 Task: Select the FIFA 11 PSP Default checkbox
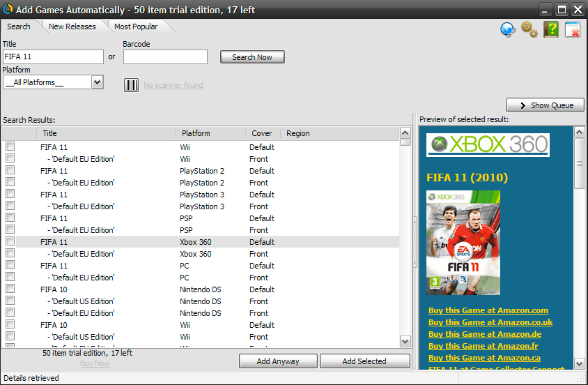[10, 218]
